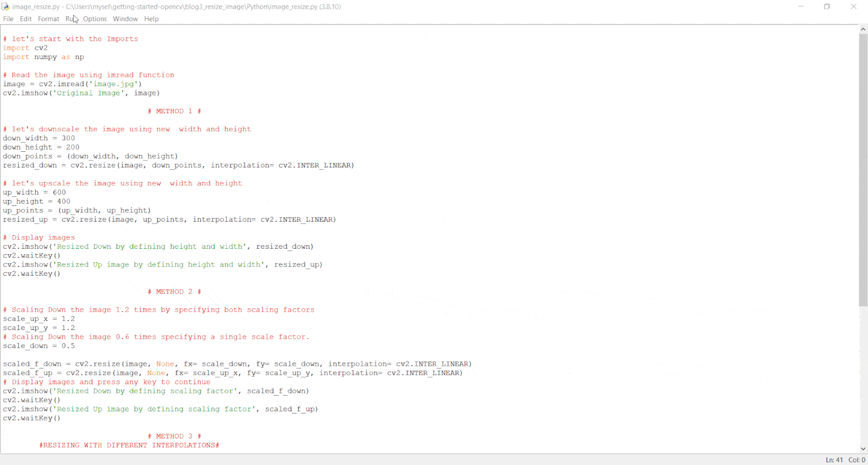Click the '# let's start with the Imports' comment
Viewport: 868px width, 465px height.
(x=71, y=39)
